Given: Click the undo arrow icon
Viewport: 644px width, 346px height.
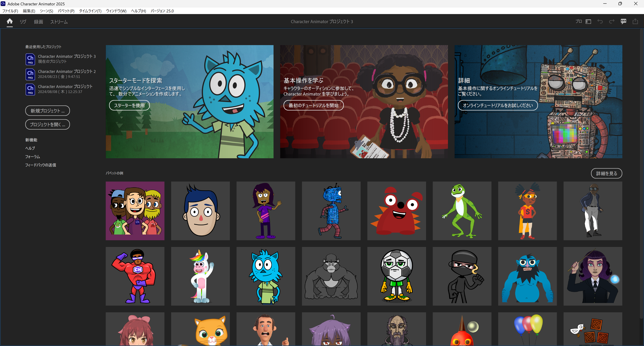Looking at the screenshot, I should pos(600,21).
